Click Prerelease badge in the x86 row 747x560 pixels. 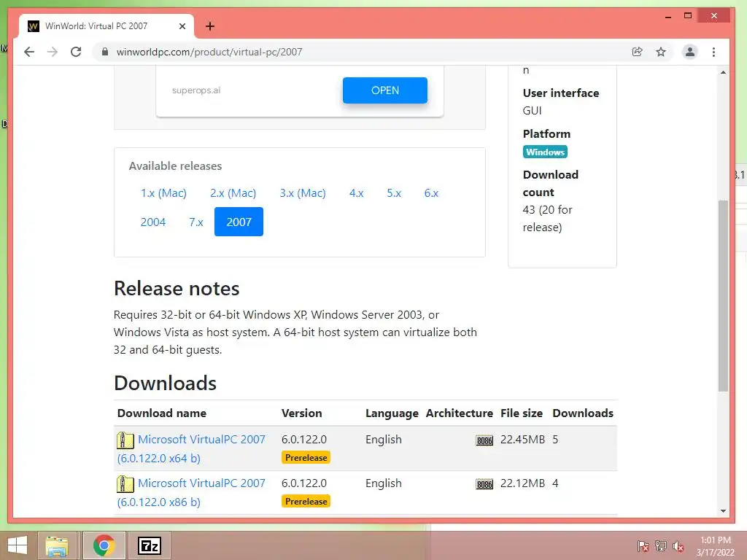click(x=306, y=502)
